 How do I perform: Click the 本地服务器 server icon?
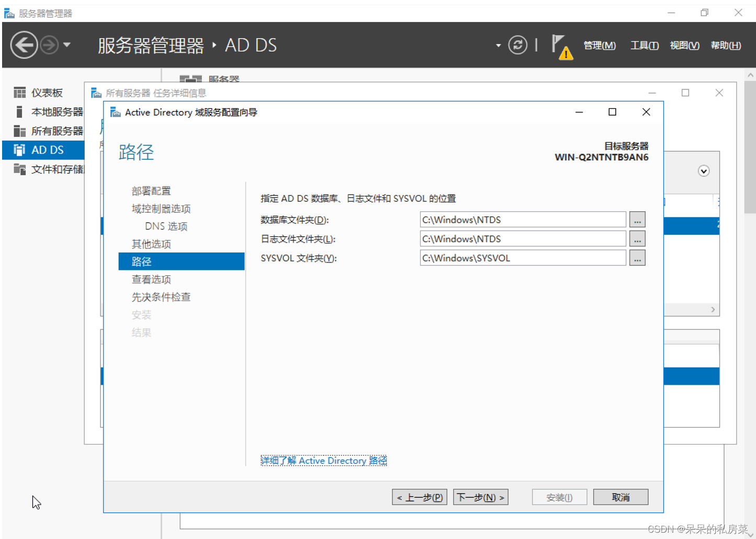coord(19,112)
